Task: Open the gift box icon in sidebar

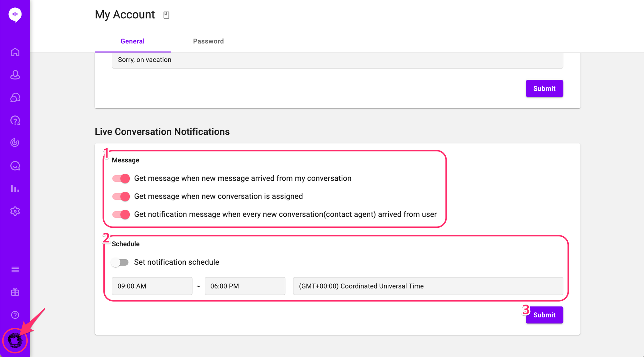Action: (15, 292)
